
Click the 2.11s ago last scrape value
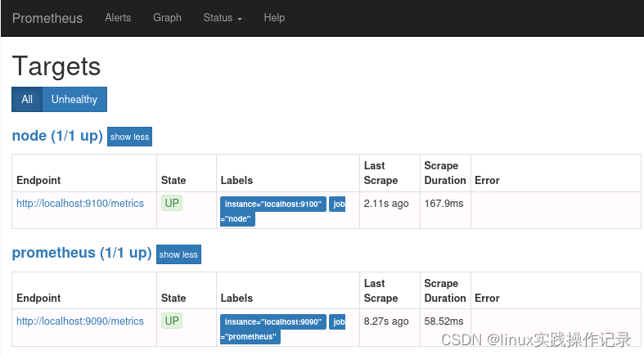(386, 203)
